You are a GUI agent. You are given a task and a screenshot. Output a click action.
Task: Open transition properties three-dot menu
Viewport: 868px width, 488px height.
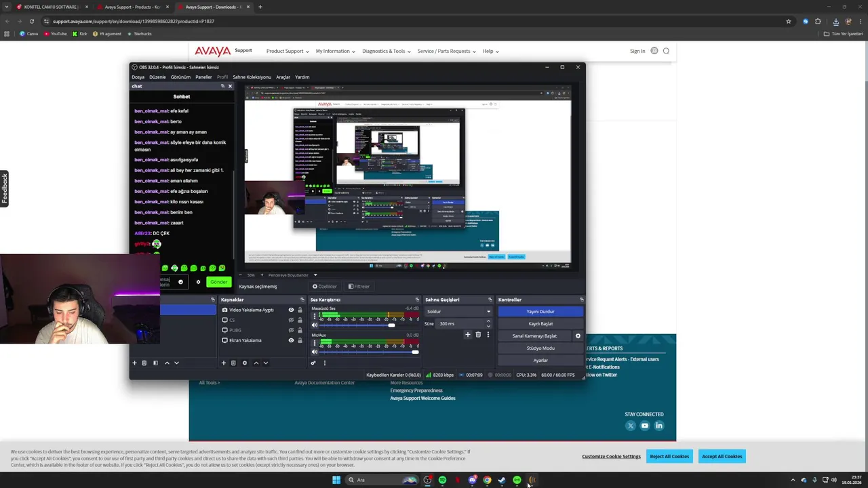point(488,334)
